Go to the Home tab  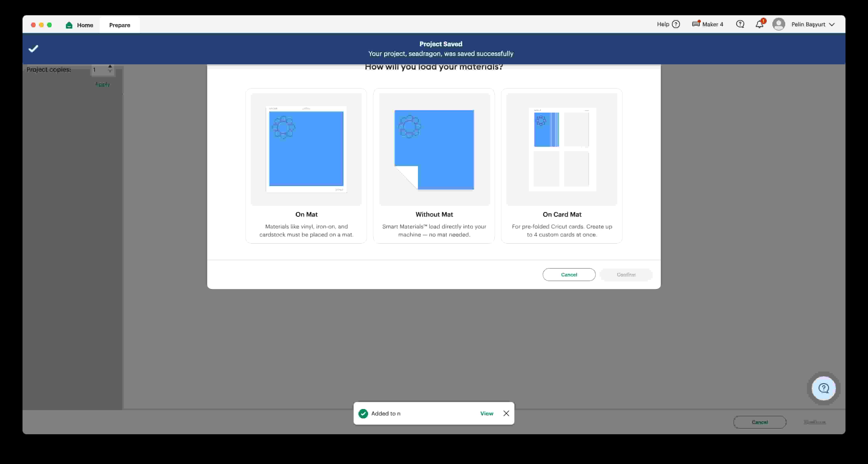pyautogui.click(x=85, y=25)
